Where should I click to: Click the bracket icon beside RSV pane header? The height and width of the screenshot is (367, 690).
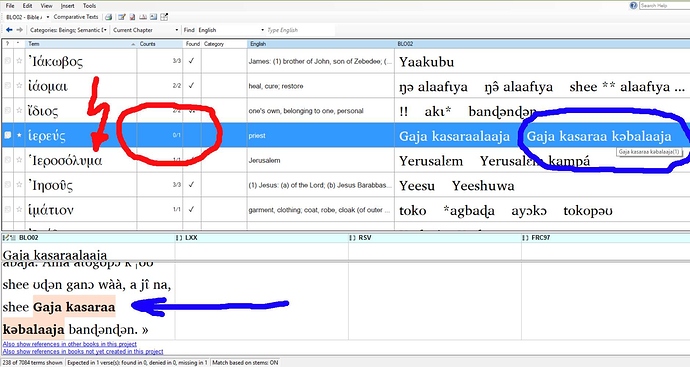tap(352, 238)
